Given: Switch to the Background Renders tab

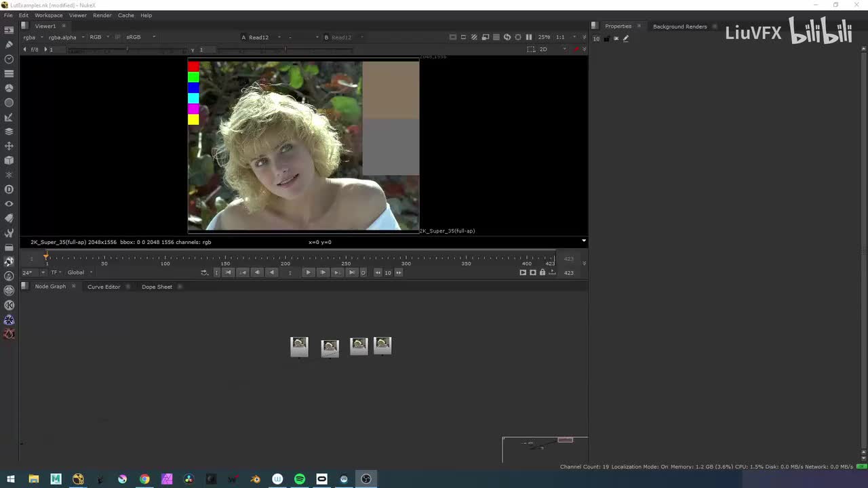Looking at the screenshot, I should pos(680,26).
